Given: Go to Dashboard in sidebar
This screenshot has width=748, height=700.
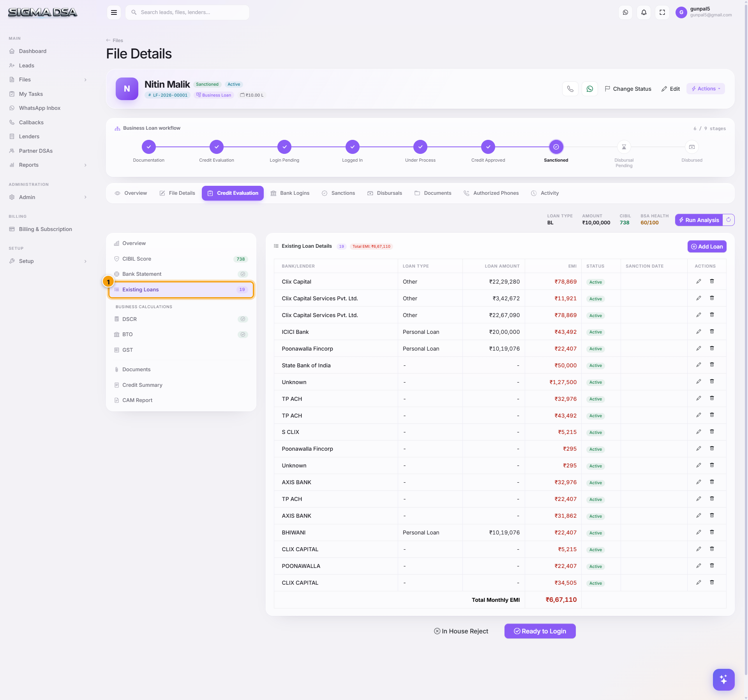Looking at the screenshot, I should pos(48,51).
